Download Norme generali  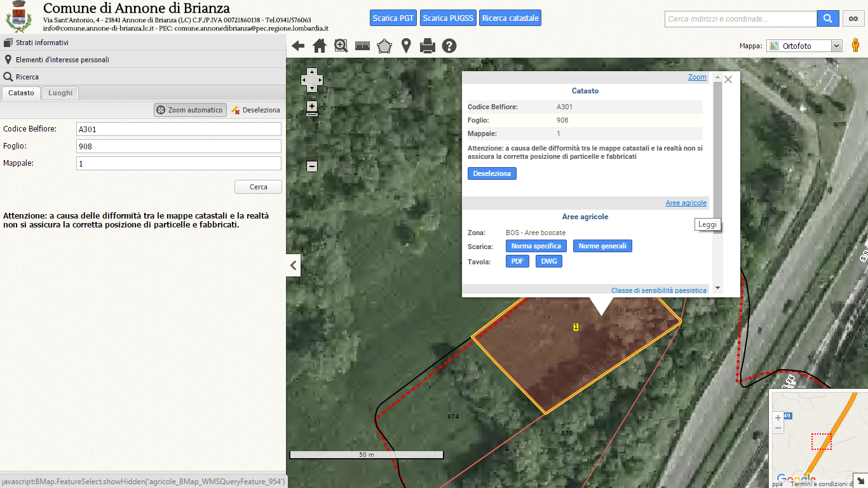pos(602,246)
